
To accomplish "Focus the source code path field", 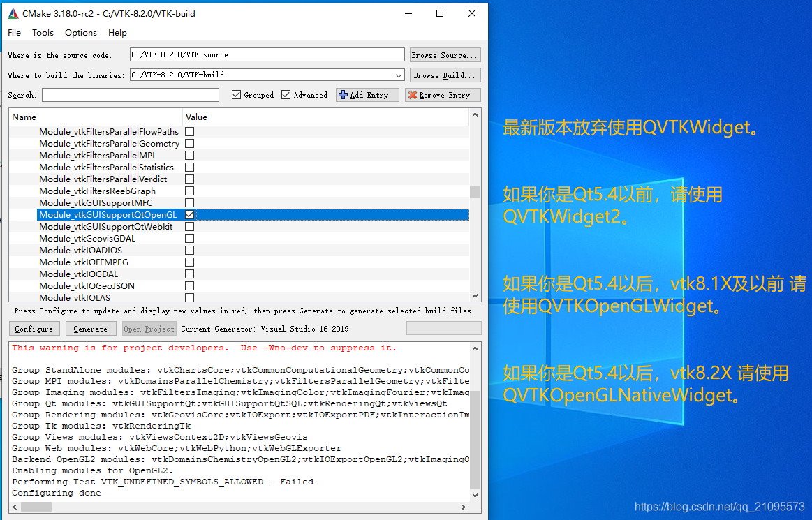I will click(267, 54).
